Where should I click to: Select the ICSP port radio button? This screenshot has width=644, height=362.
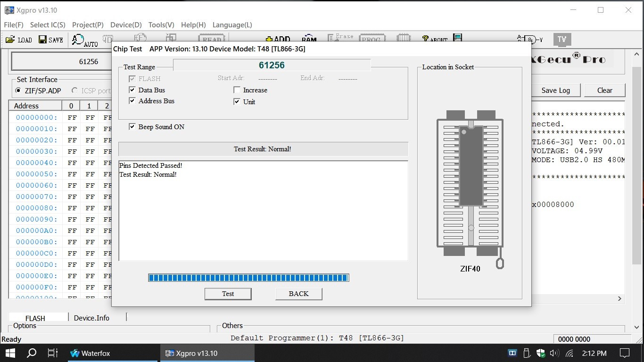[x=74, y=90]
